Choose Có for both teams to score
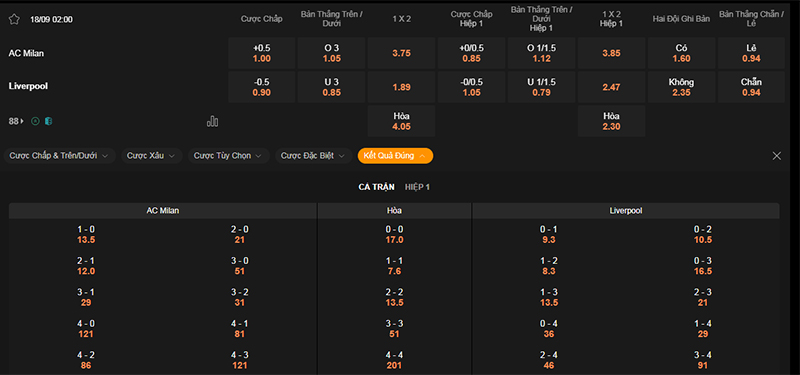800x375 pixels. click(x=682, y=53)
